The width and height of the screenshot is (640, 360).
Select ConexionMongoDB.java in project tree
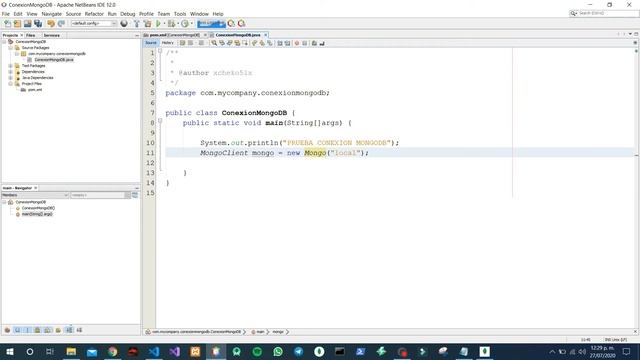tap(54, 60)
